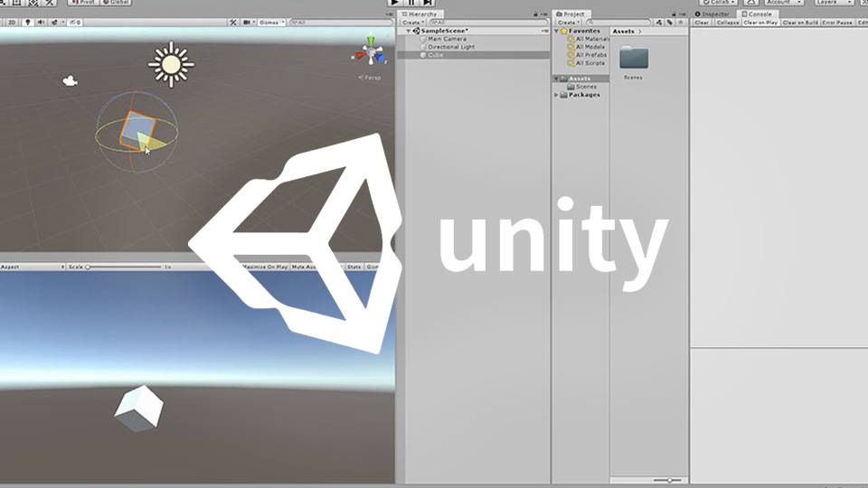
Task: Toggle scene audio speaker icon
Action: click(x=41, y=23)
